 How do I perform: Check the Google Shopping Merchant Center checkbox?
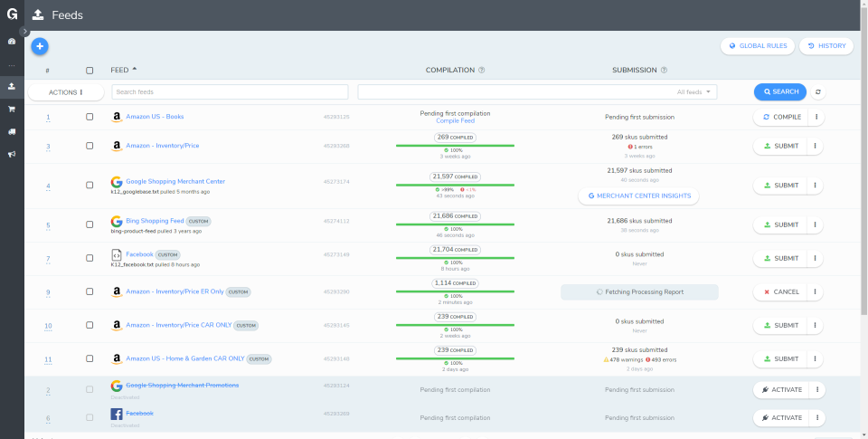[x=90, y=186]
